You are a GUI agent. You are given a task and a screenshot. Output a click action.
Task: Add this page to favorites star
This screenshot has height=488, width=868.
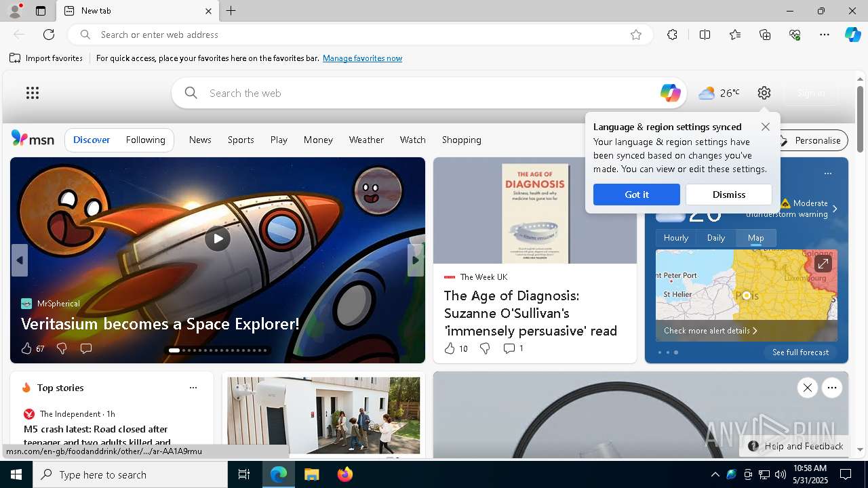[636, 35]
